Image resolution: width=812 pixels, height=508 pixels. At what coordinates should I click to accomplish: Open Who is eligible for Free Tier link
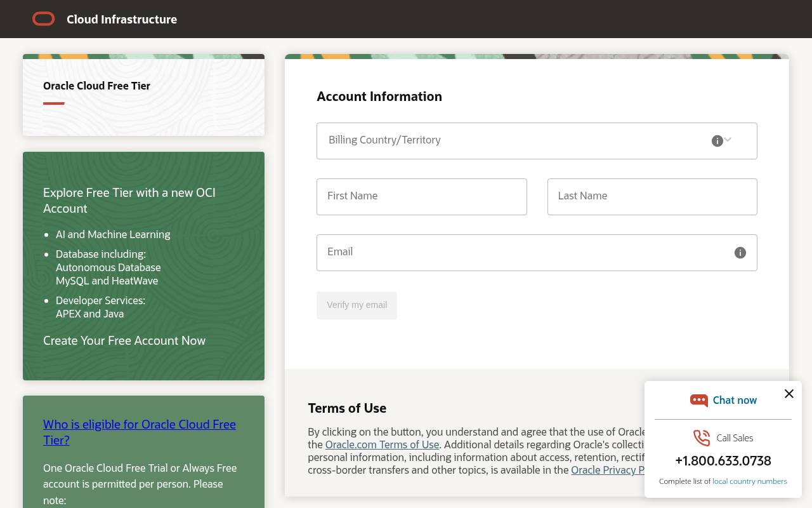coord(140,432)
